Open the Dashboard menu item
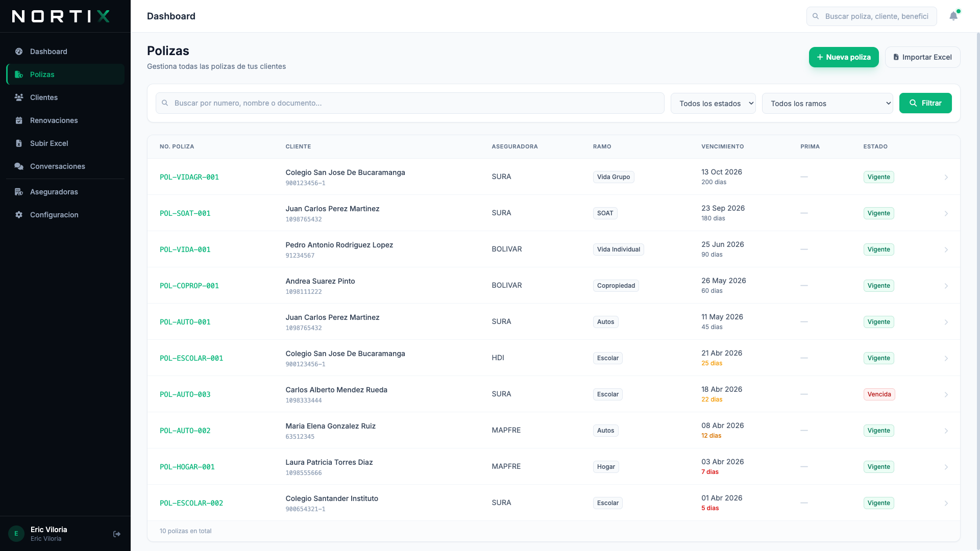Viewport: 980px width, 551px height. coord(48,52)
